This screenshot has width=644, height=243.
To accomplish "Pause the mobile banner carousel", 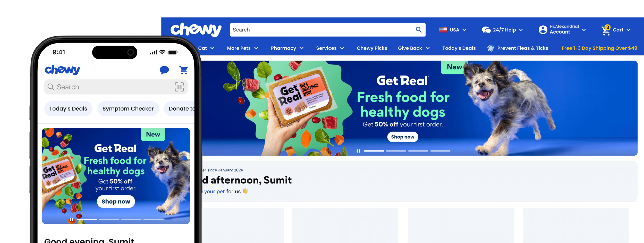I will coord(71,220).
